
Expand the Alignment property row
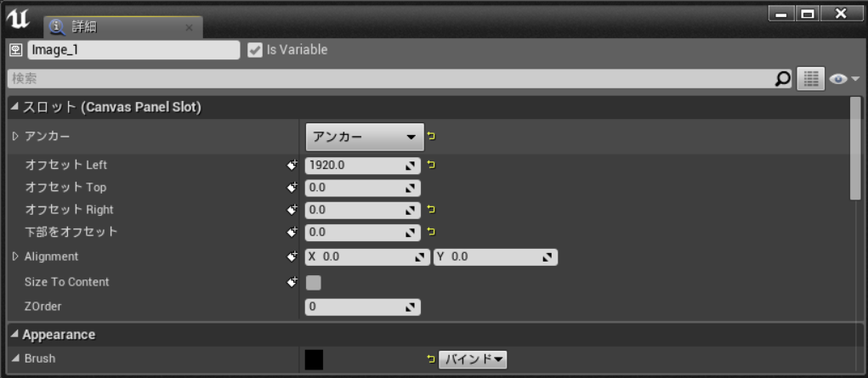click(15, 257)
